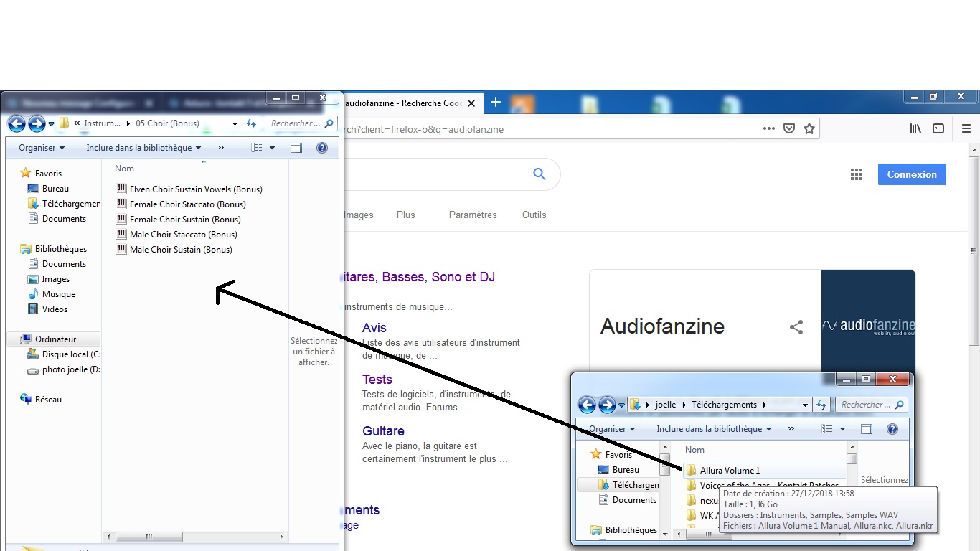
Task: Expand the view options arrow in the Choir window
Action: tap(273, 148)
